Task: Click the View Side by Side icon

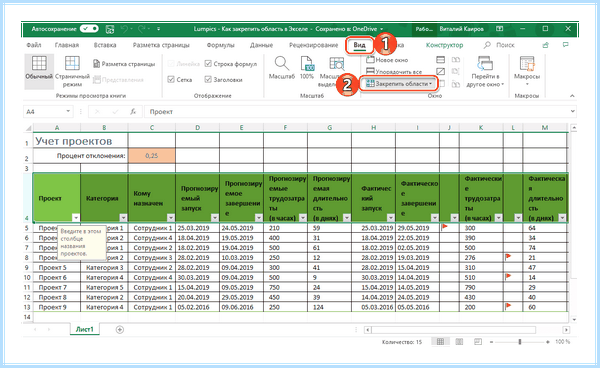Action: tap(455, 60)
